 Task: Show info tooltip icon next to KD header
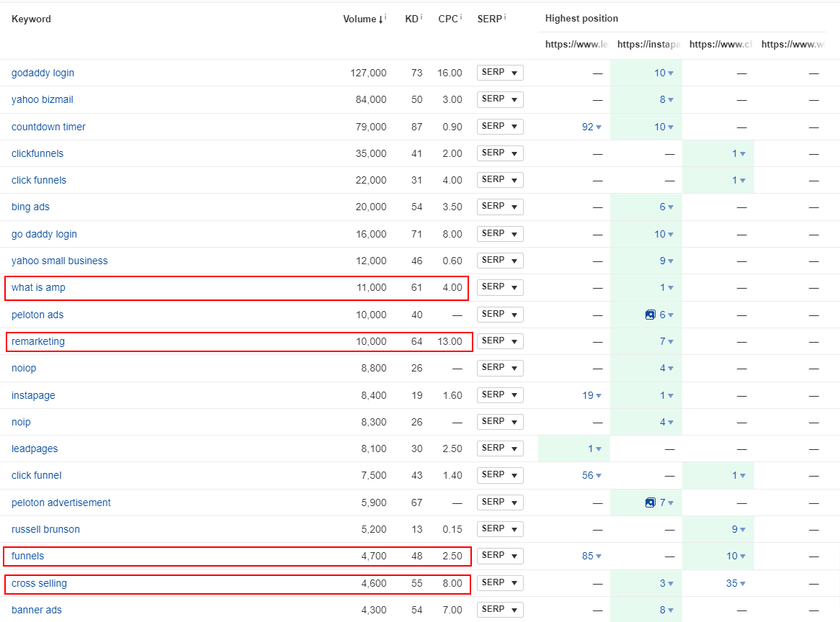(421, 17)
